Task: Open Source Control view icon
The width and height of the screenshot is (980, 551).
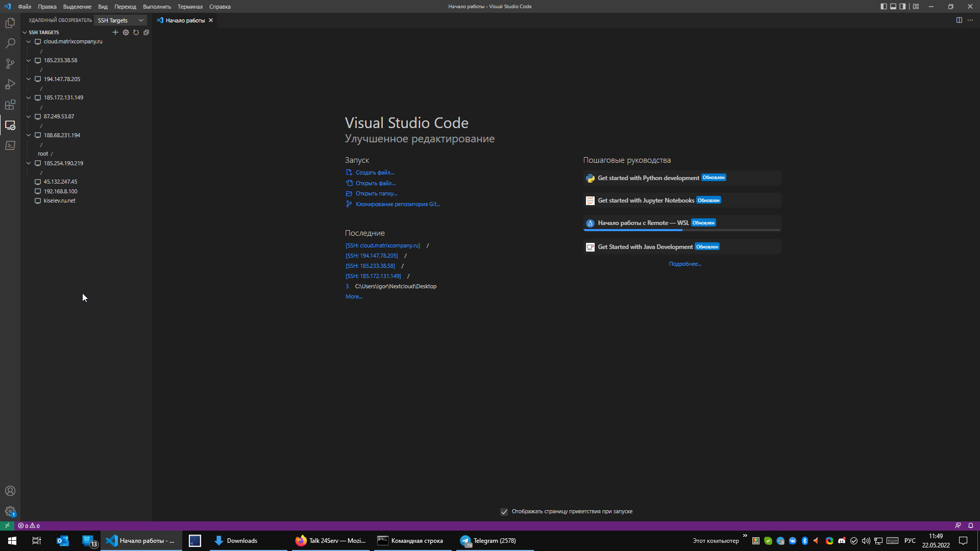Action: (10, 64)
